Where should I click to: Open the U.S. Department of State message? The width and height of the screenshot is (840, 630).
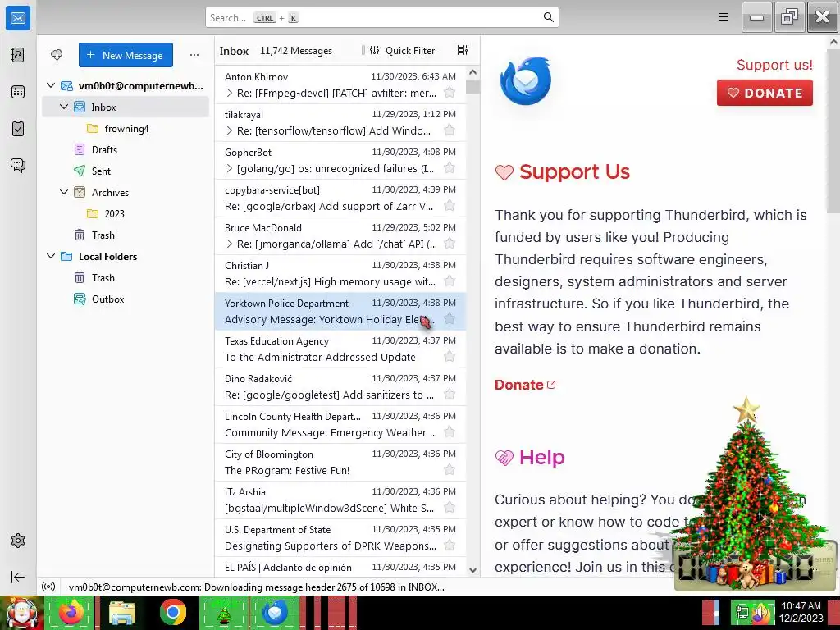pos(340,537)
